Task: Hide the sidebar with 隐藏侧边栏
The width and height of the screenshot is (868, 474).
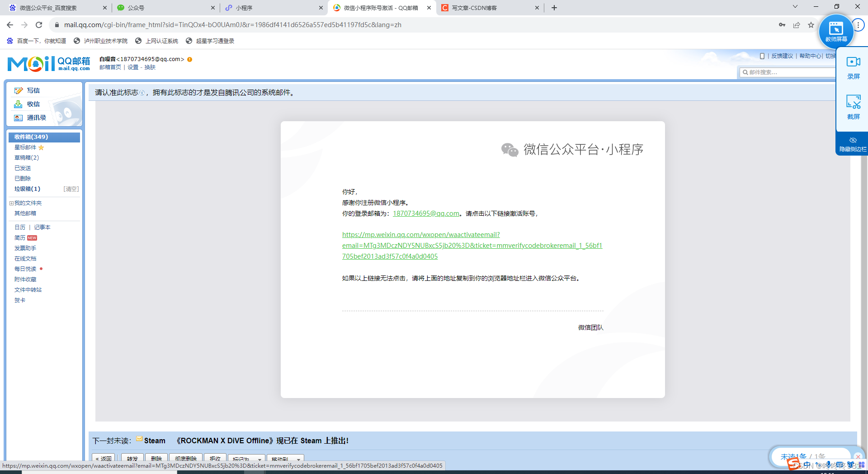Action: click(x=853, y=144)
